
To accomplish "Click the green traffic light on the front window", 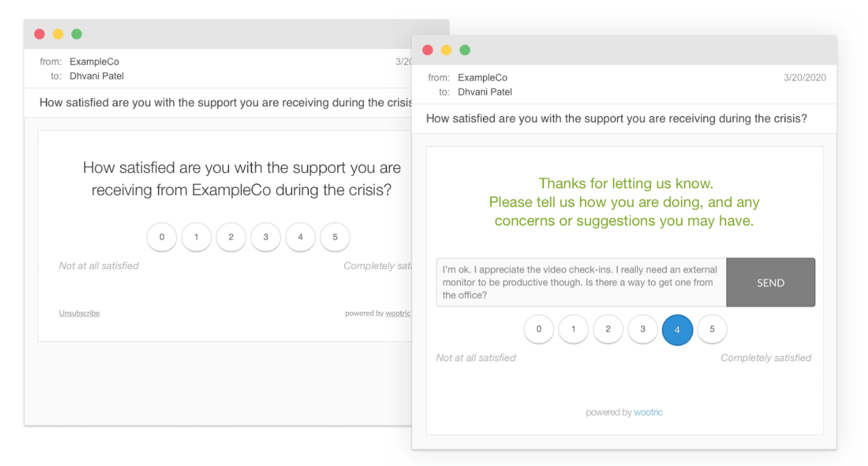I will 465,49.
